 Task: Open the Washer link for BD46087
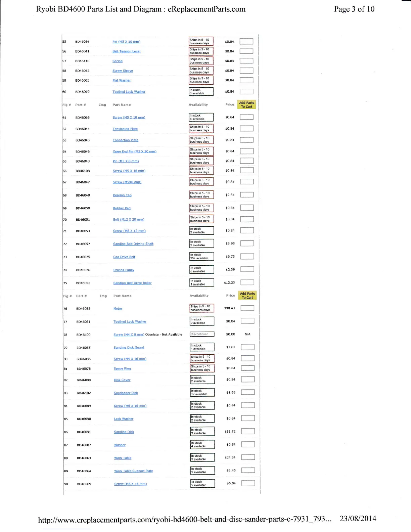[120, 445]
